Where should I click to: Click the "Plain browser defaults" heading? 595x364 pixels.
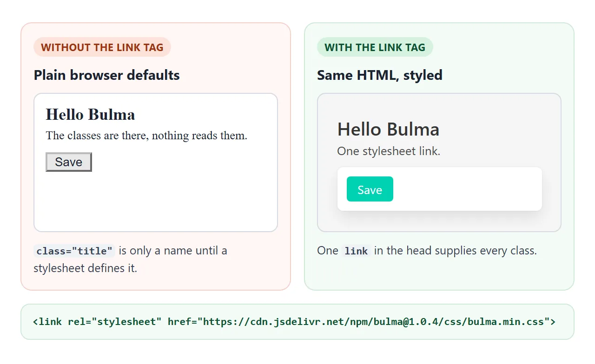coord(107,75)
